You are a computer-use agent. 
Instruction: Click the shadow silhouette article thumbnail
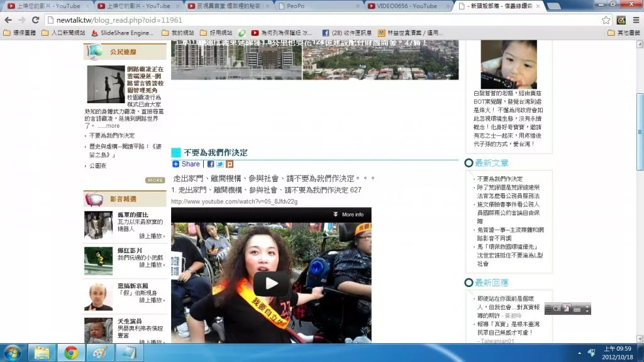106,84
